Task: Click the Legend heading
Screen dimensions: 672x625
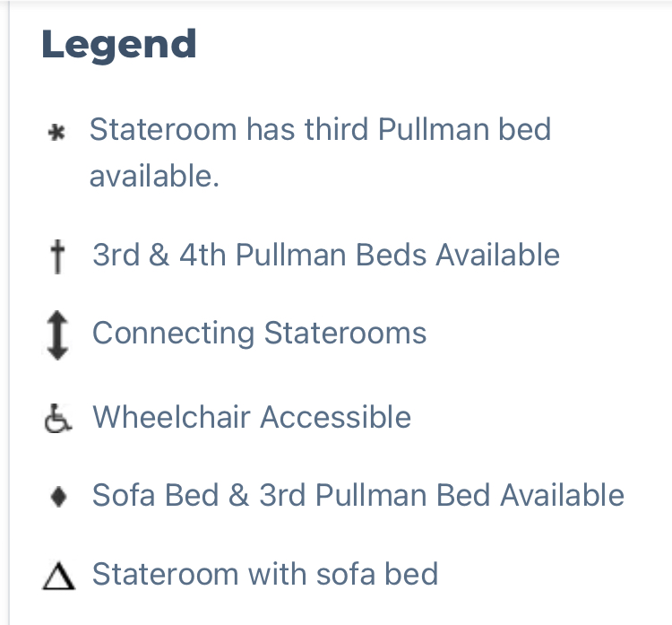Action: coord(119,45)
